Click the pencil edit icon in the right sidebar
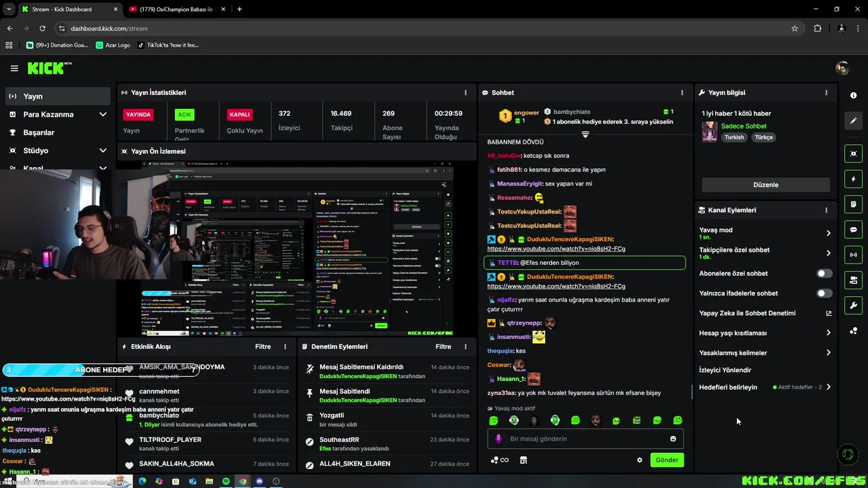This screenshot has width=868, height=488. point(853,121)
